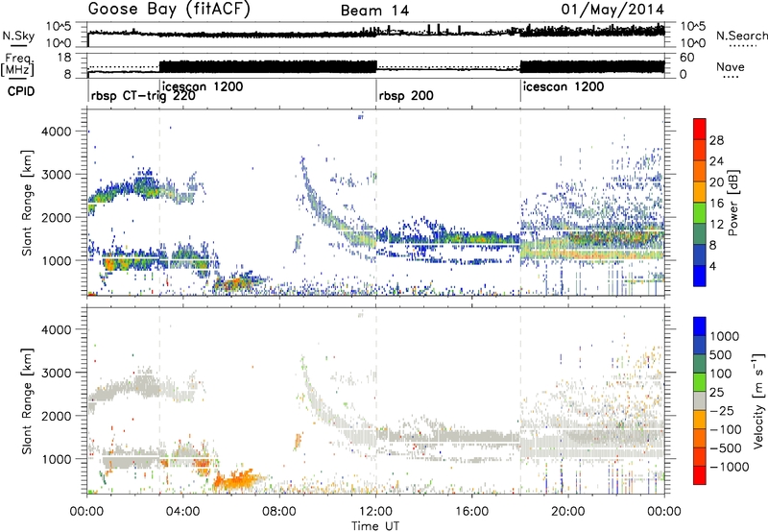
Task: Pick the light green velocity swatch between 25 and 100
Action: click(x=700, y=382)
